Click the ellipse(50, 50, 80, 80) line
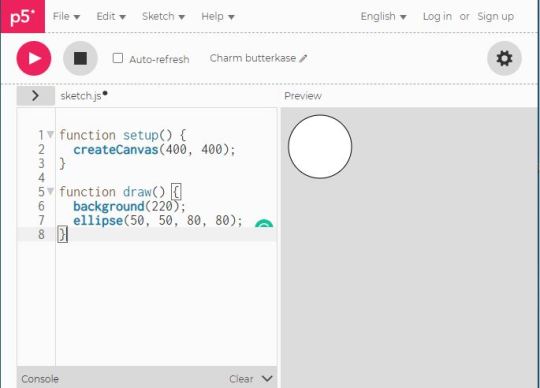Screen dimensions: 540x388 tap(158, 220)
